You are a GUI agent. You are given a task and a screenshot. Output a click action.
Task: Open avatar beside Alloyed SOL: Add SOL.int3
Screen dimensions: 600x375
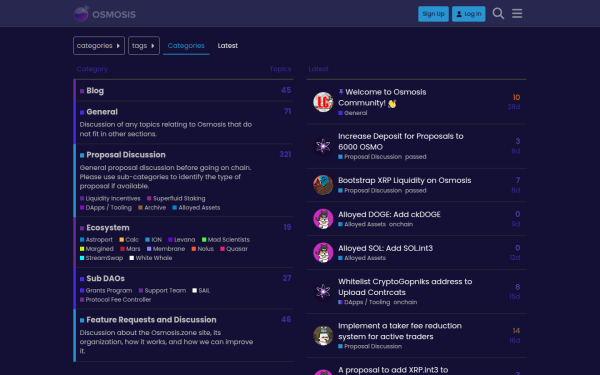coord(323,253)
